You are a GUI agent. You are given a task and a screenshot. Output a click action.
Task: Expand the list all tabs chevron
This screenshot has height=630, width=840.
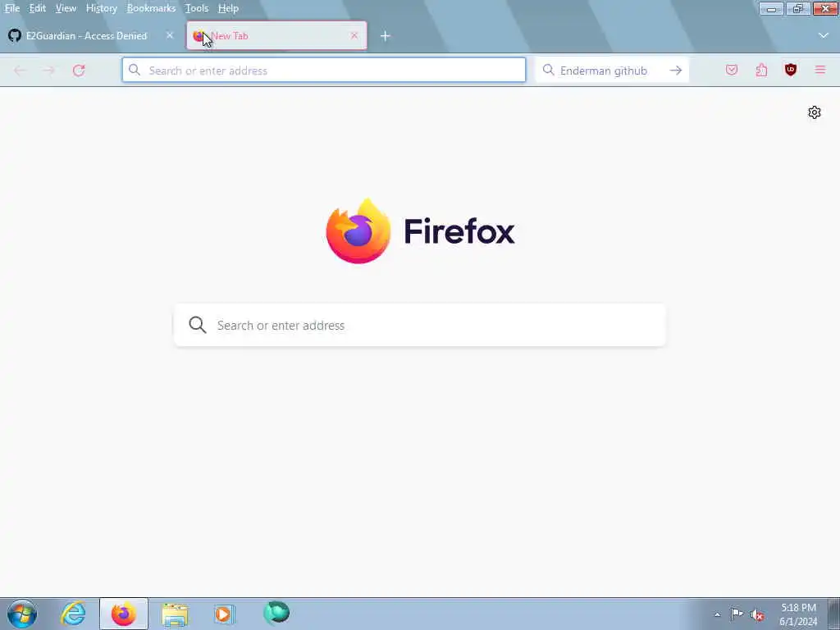point(824,35)
